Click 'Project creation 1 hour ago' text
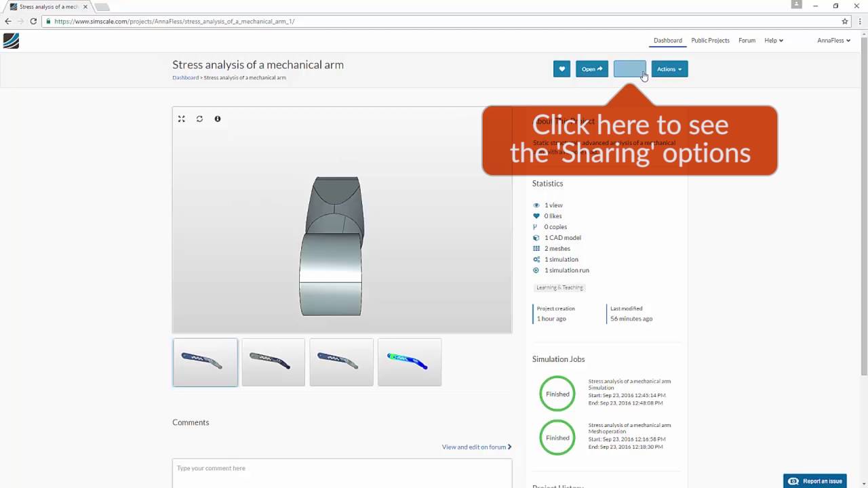This screenshot has width=868, height=488. coord(556,314)
